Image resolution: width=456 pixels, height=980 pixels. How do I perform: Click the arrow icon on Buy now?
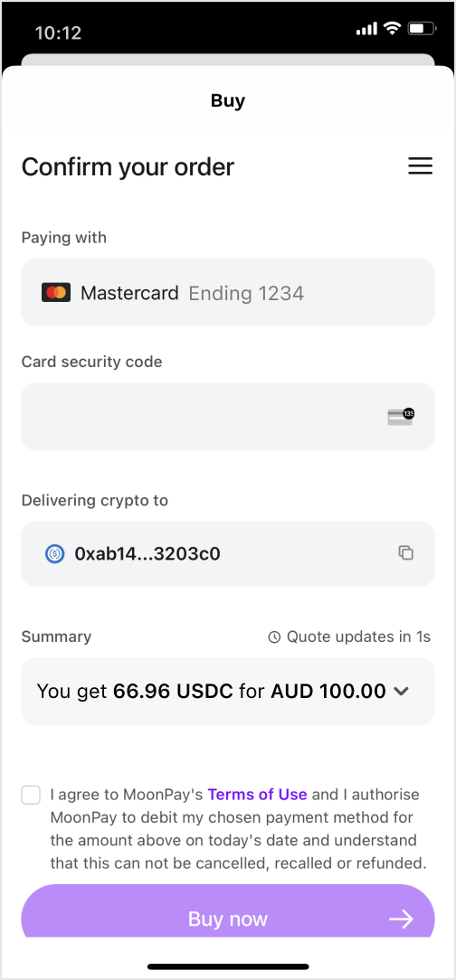(401, 919)
